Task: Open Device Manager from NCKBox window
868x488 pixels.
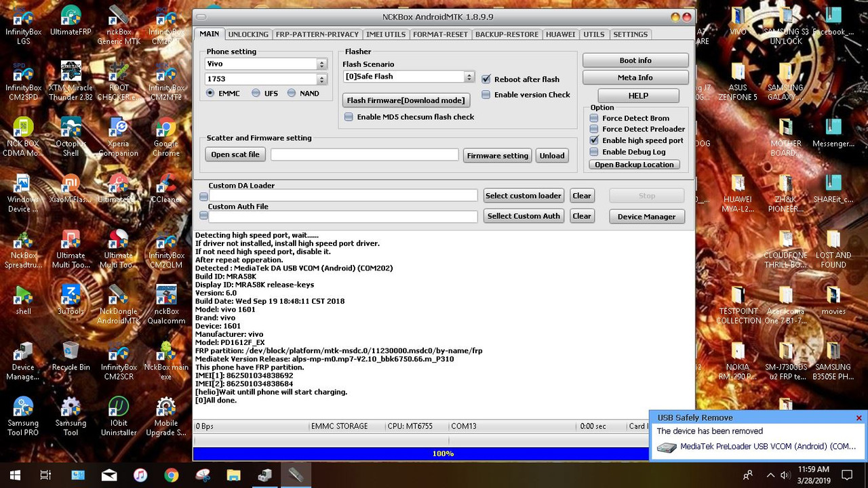Action: pos(647,216)
